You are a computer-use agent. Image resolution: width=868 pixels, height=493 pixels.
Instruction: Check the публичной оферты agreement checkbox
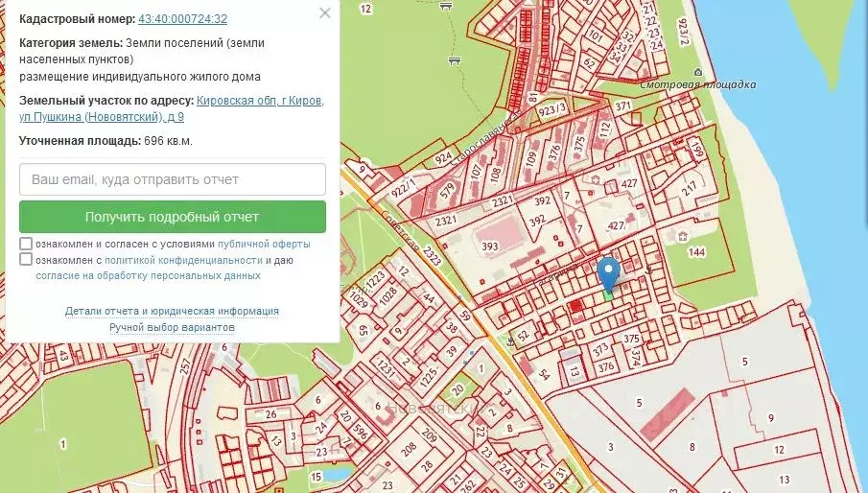point(26,245)
